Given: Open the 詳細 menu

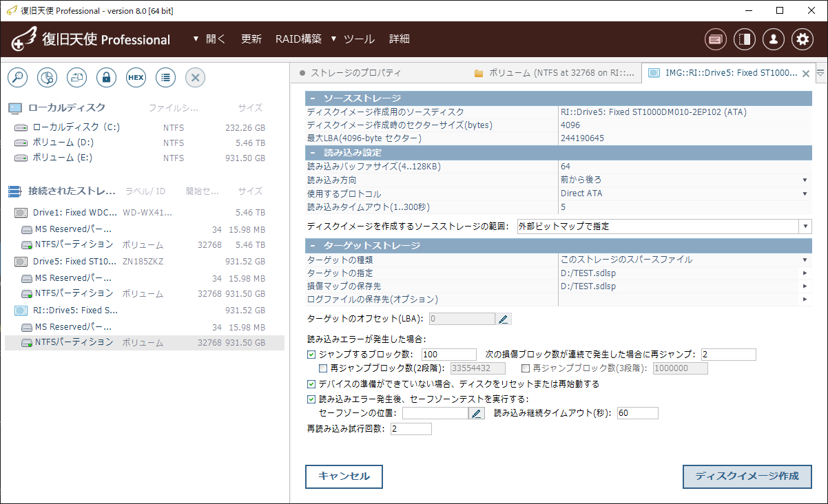Looking at the screenshot, I should pos(400,39).
